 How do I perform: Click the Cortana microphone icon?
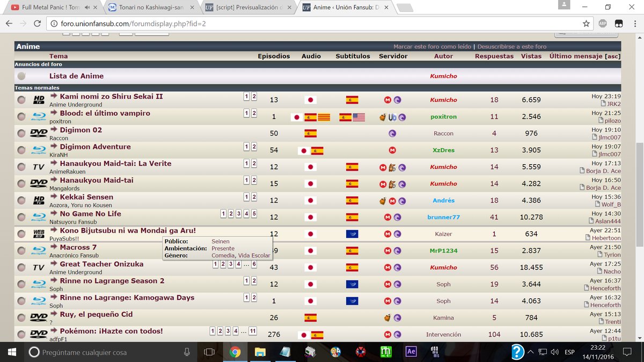pyautogui.click(x=187, y=352)
